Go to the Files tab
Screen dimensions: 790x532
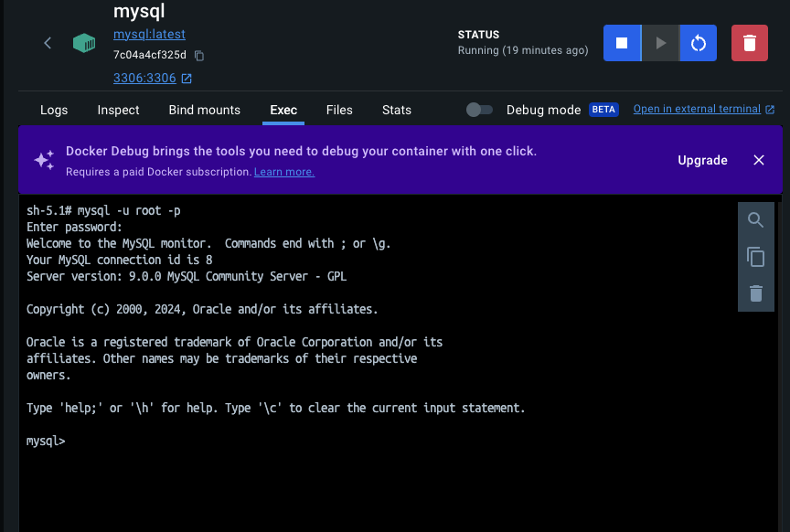339,110
